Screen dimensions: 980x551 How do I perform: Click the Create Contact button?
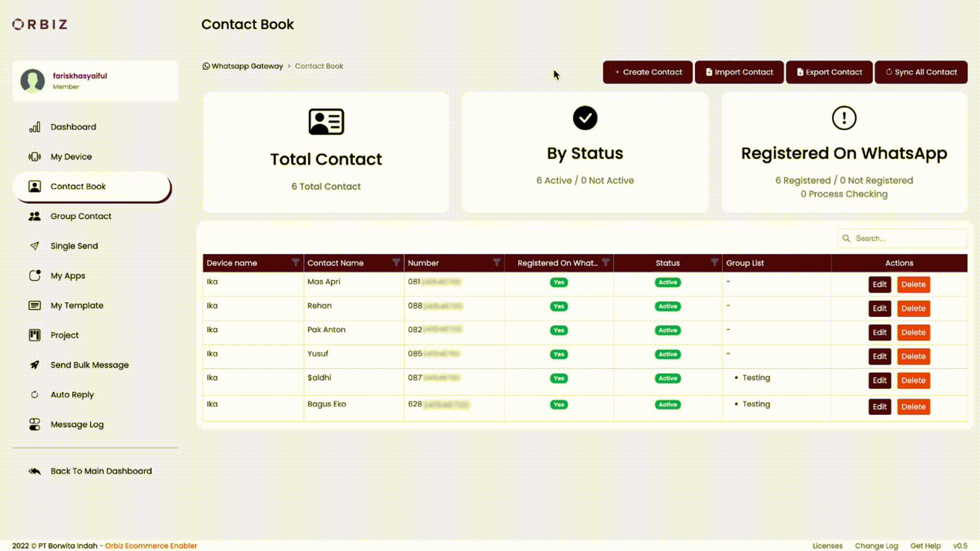[648, 72]
